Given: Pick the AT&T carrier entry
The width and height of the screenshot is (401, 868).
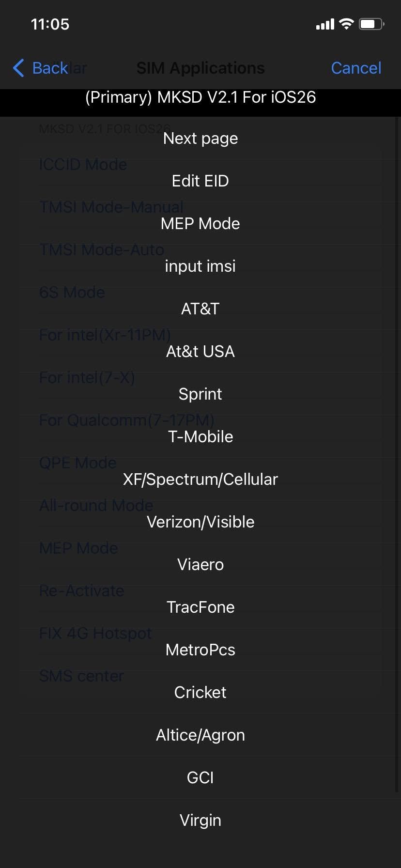Looking at the screenshot, I should [200, 309].
